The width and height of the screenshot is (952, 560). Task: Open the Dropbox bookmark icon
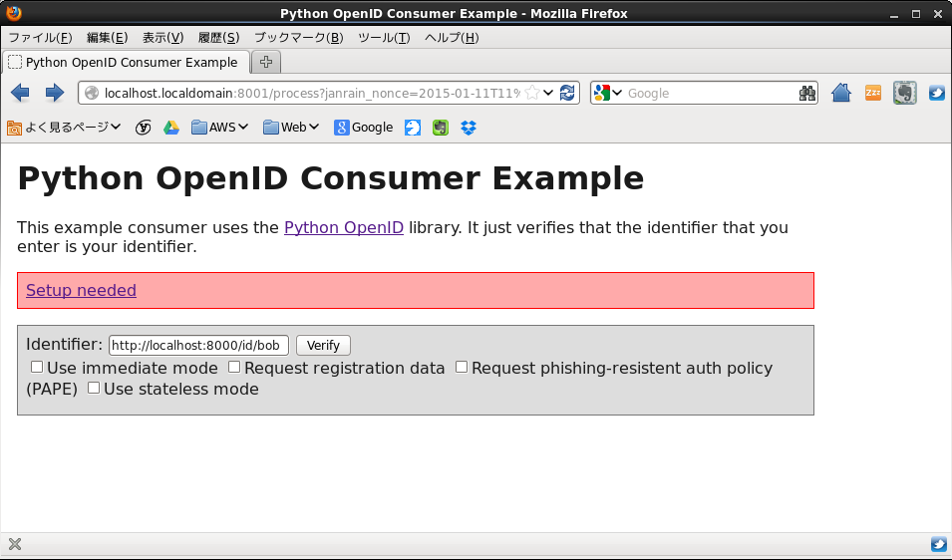pyautogui.click(x=469, y=128)
